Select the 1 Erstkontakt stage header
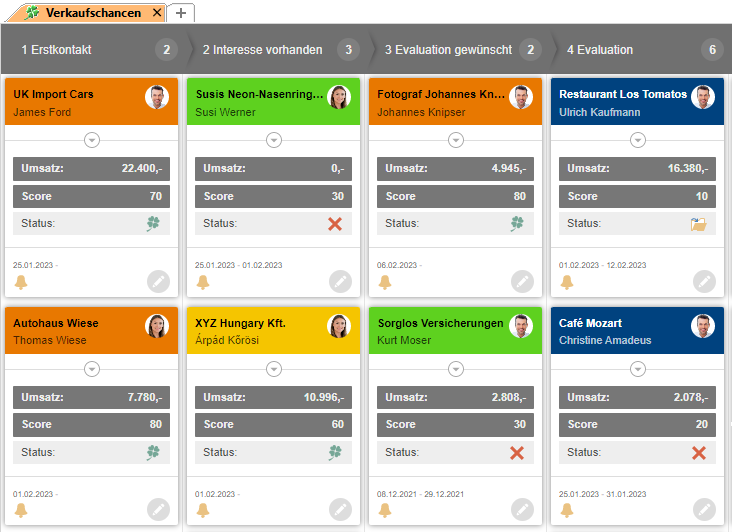Screen dimensions: 732x532 pos(90,49)
